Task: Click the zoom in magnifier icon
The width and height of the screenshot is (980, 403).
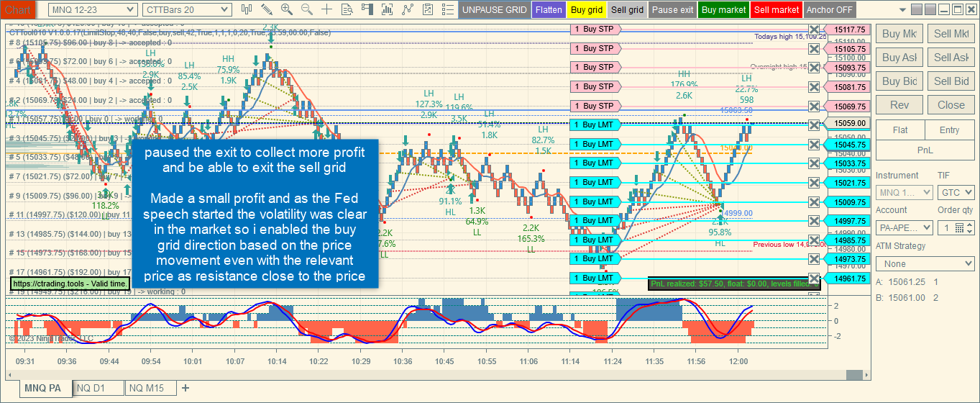Action: [287, 9]
